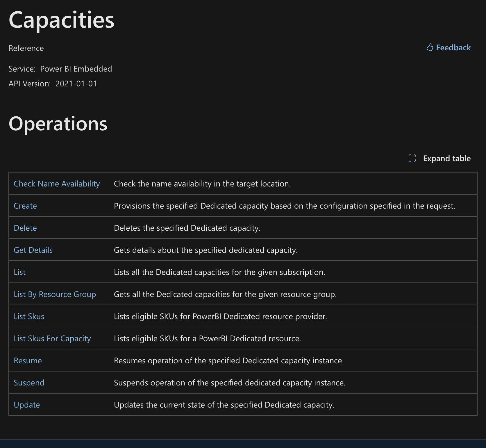Click the 'API Version: 2021-01-01' text
Screen dimensions: 486x448
click(53, 83)
